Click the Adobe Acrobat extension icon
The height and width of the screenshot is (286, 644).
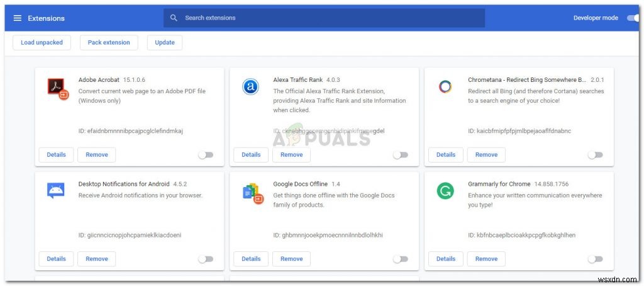[x=58, y=88]
